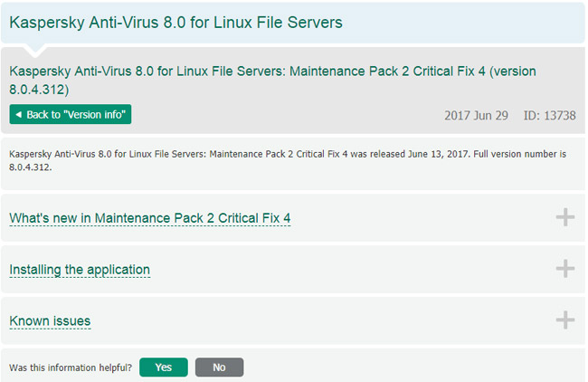Viewport: 588px width, 382px height.
Task: Expand the Known issues section title
Action: click(x=50, y=321)
